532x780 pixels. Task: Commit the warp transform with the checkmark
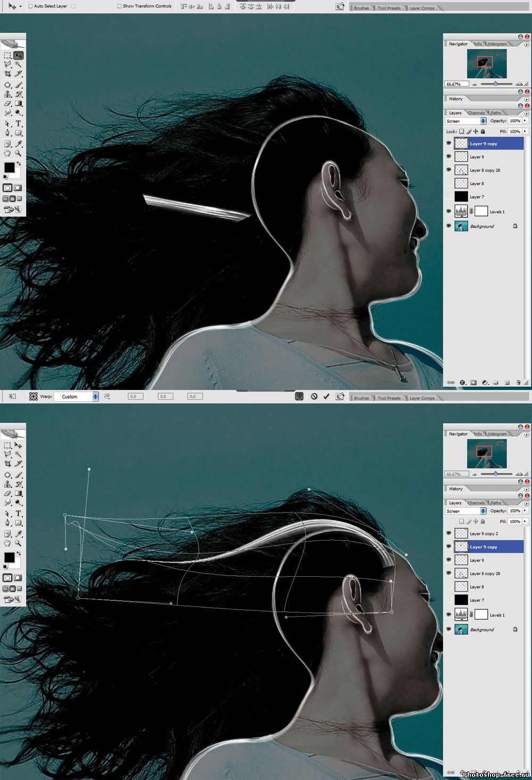326,396
